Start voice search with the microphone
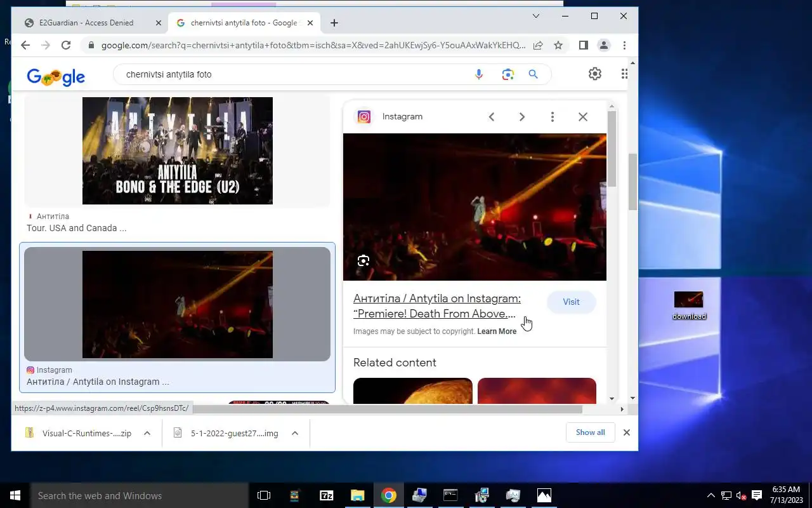This screenshot has width=812, height=508. click(479, 74)
